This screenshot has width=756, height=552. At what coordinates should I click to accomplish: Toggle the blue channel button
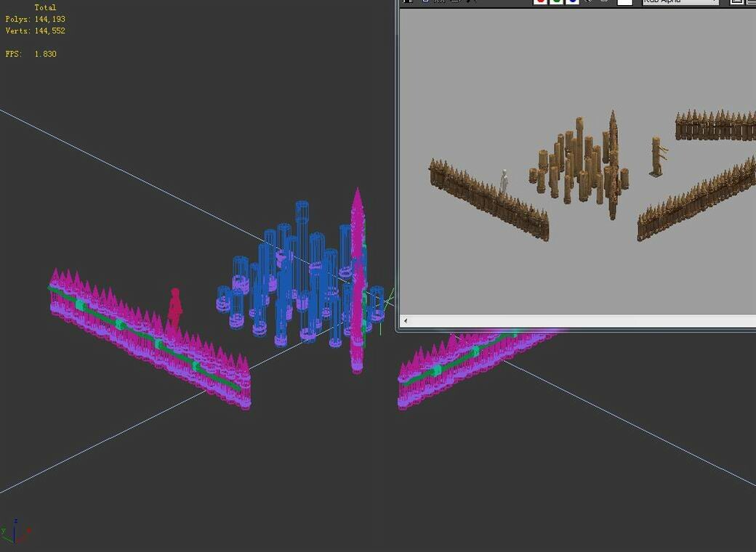572,1
